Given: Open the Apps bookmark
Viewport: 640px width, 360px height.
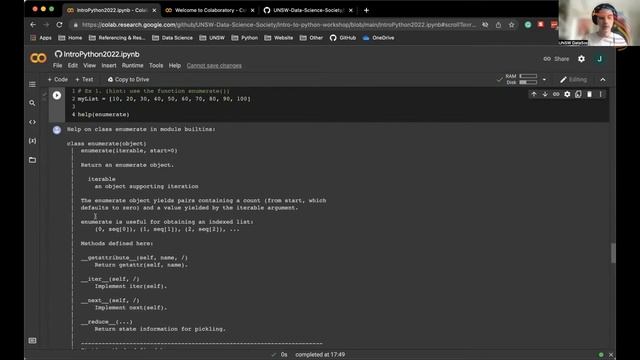Looking at the screenshot, I should 41,38.
